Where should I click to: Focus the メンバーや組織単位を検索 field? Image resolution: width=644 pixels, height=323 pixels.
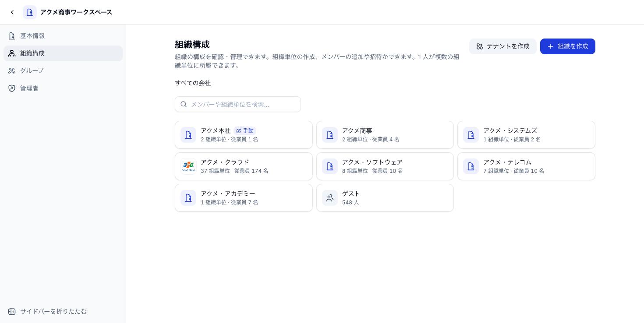(238, 104)
